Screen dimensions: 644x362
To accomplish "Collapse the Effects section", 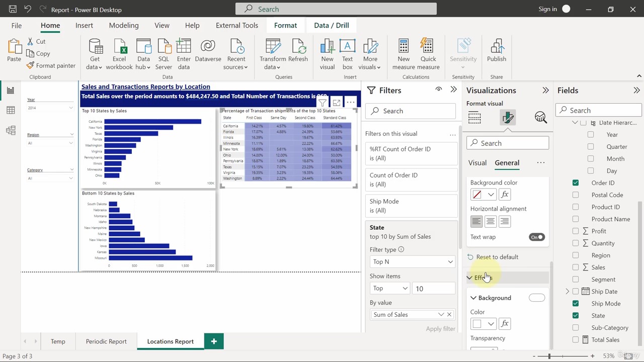I will point(469,278).
